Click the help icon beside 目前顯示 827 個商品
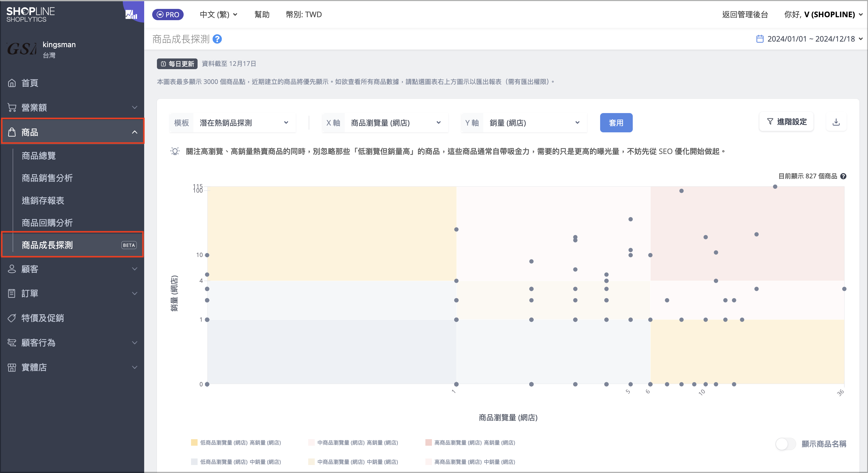 tap(843, 176)
